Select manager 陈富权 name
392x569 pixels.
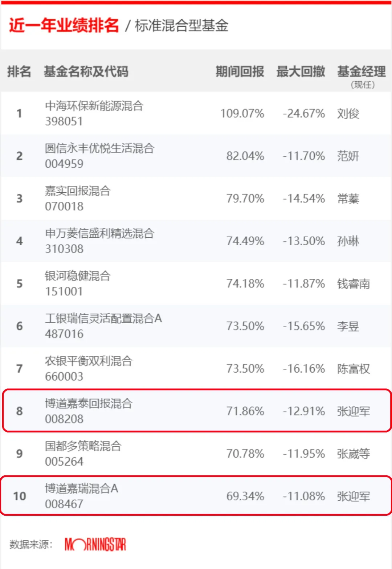pos(354,369)
